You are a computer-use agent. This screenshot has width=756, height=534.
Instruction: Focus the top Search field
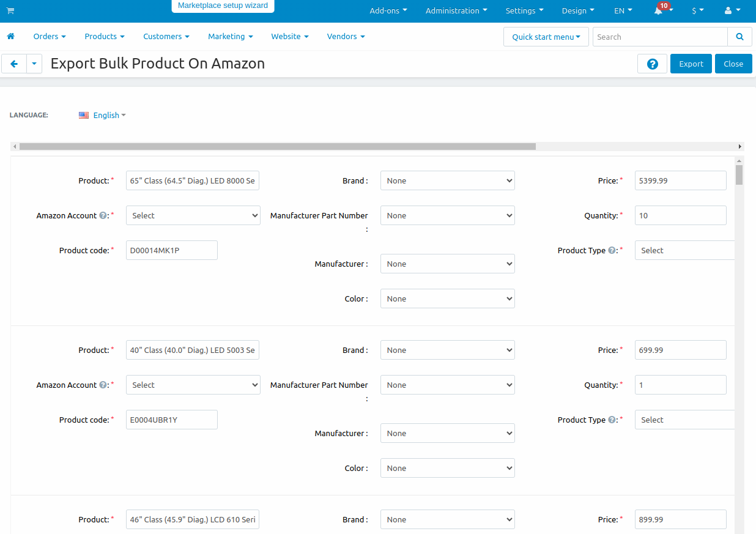[660, 37]
